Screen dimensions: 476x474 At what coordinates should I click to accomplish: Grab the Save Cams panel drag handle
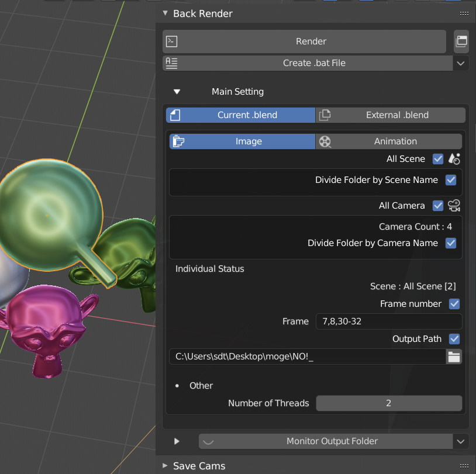(464, 466)
